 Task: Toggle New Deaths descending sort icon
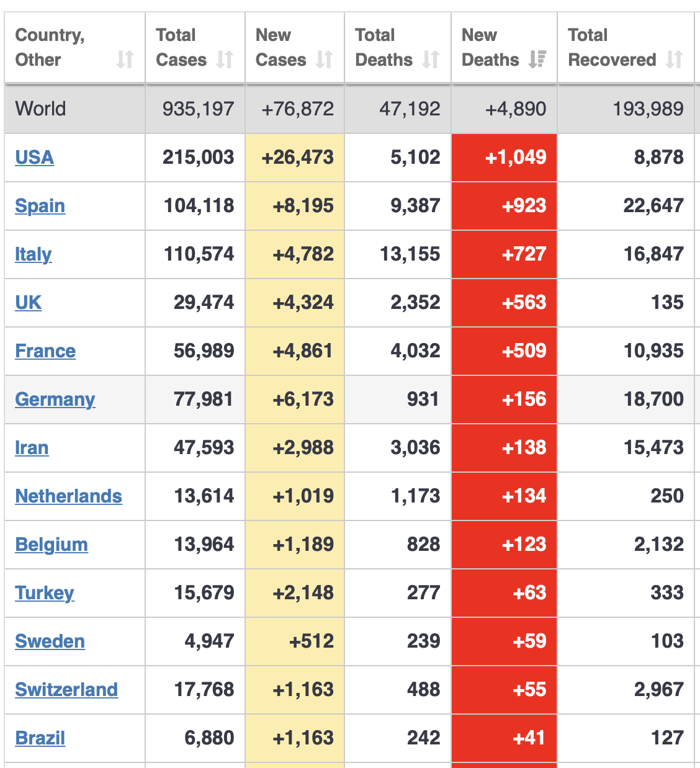click(537, 60)
